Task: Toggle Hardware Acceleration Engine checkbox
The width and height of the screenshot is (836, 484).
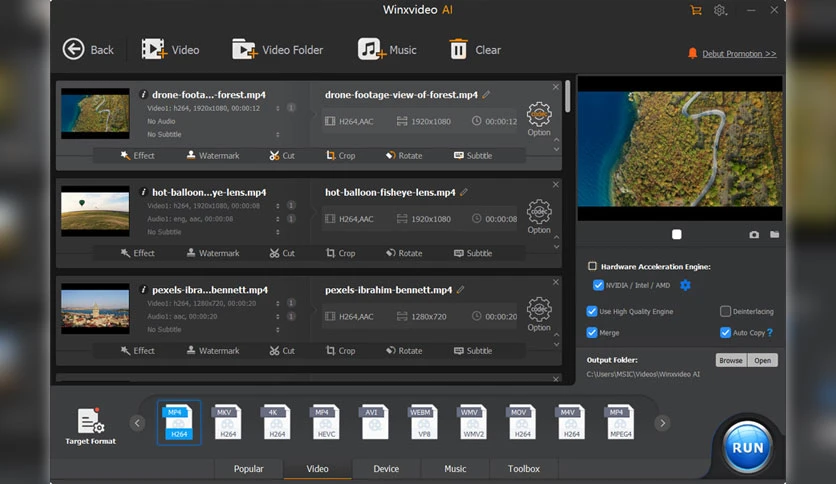Action: tap(592, 266)
